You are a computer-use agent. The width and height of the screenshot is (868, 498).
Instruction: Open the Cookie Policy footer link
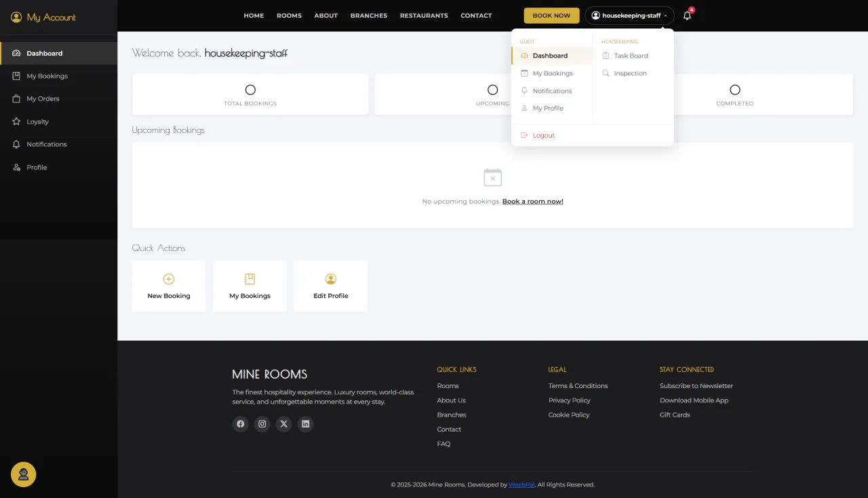569,415
